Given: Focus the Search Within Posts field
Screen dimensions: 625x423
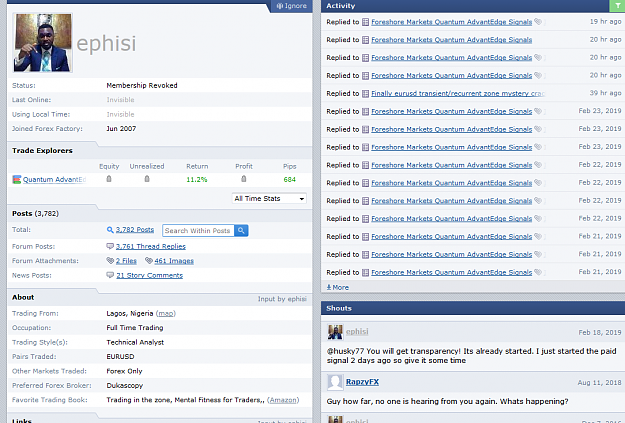Looking at the screenshot, I should tap(198, 230).
